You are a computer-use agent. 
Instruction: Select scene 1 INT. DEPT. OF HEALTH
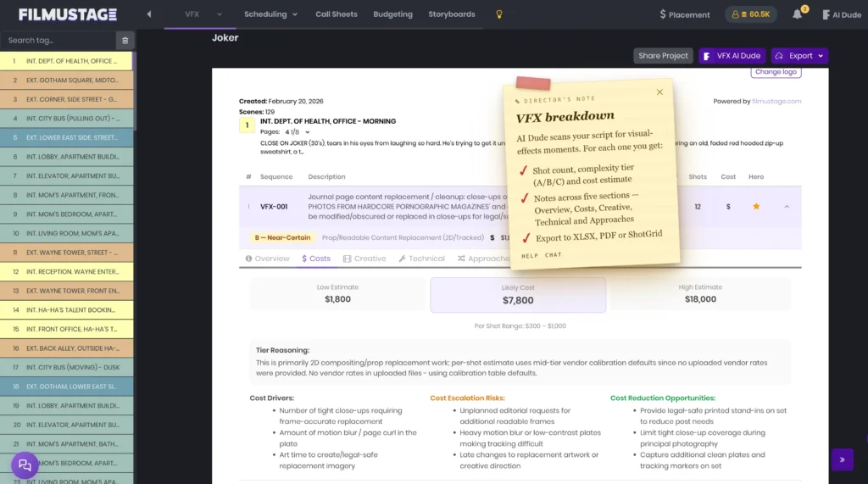66,61
